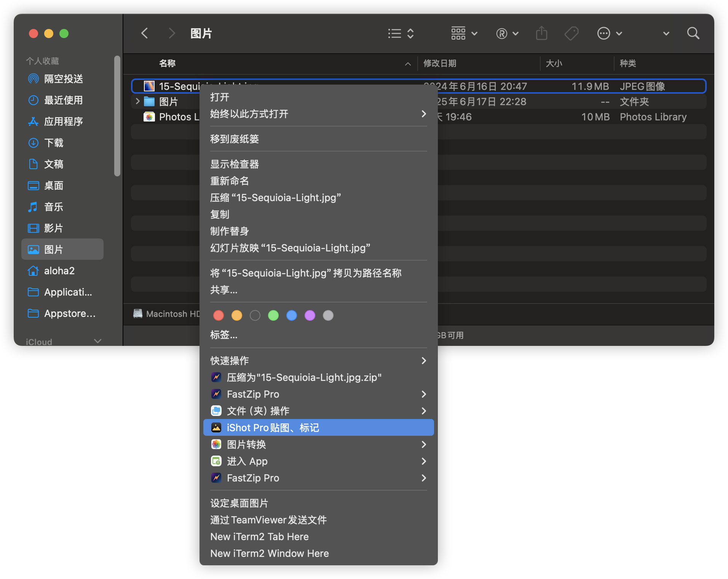Switch the list view style selector
The image size is (728, 579).
tap(401, 34)
